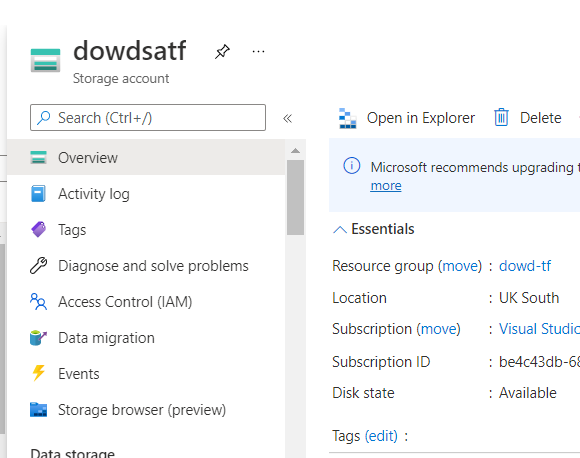580x458 pixels.
Task: Open the more options ellipsis menu
Action: pos(258,51)
